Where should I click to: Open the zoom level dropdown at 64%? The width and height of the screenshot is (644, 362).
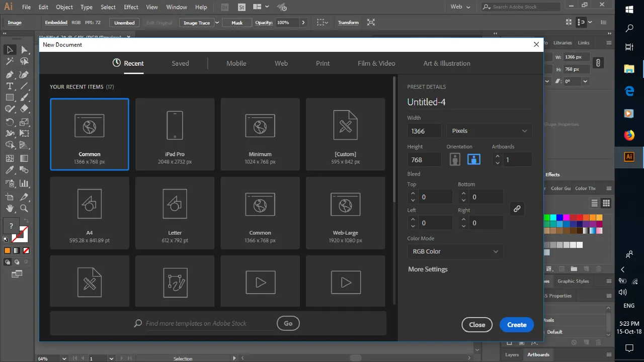click(64, 358)
